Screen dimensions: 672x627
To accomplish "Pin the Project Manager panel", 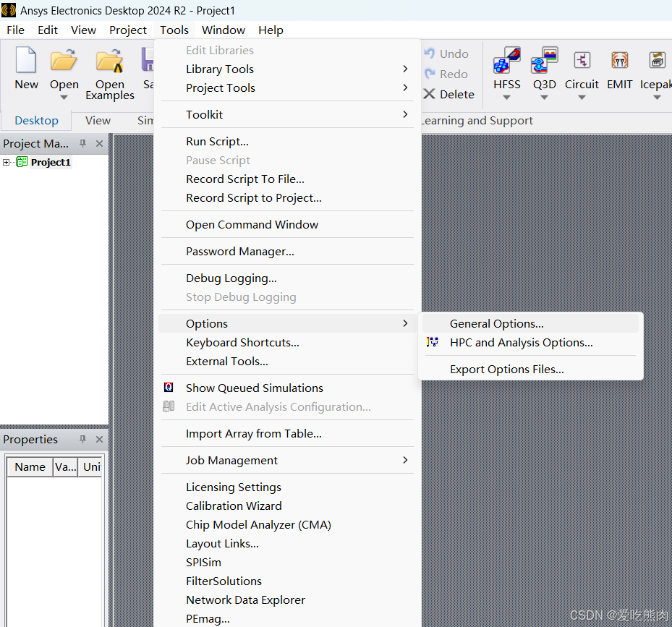I will [x=82, y=144].
